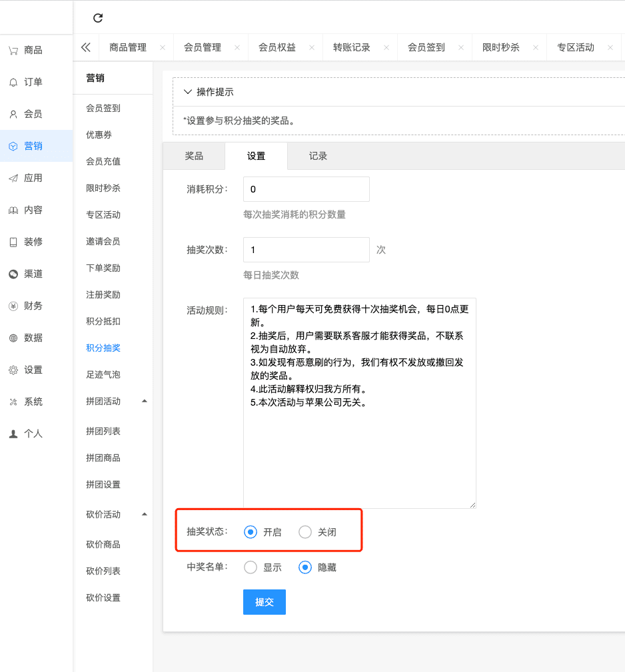Screen dimensions: 625x672
Task: Click the 消耗积分 input field
Action: 306,189
